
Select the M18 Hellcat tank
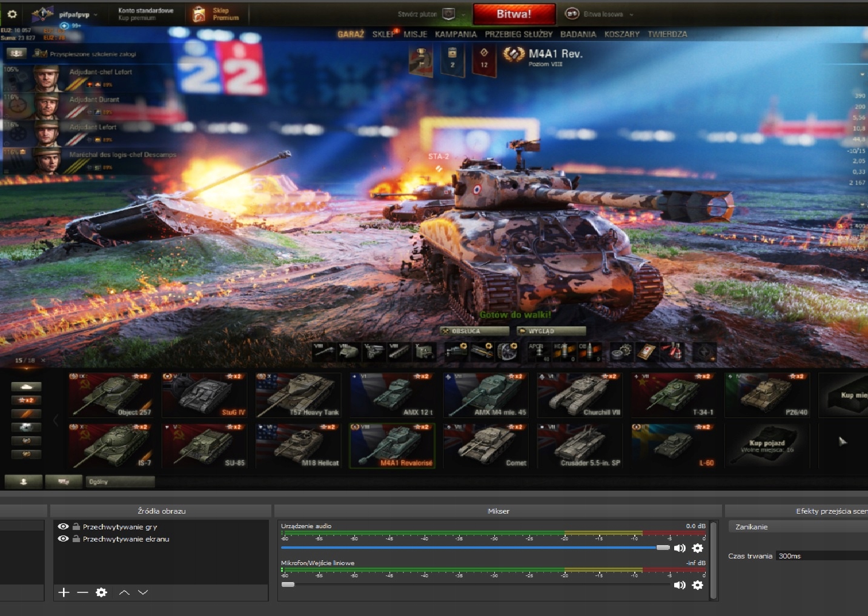[x=298, y=446]
